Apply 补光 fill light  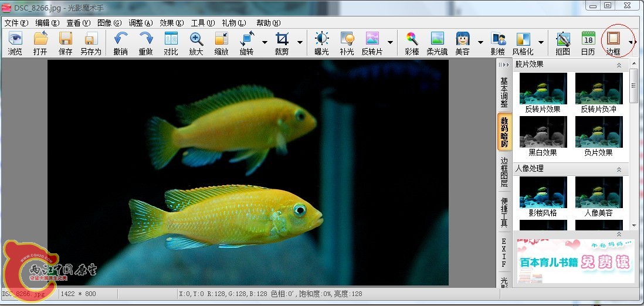tap(347, 43)
